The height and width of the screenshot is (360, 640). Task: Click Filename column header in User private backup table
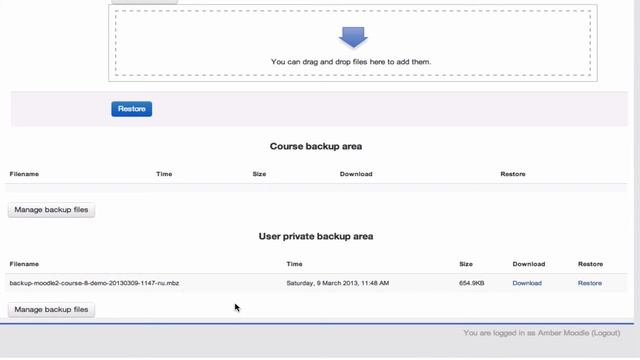coord(24,264)
